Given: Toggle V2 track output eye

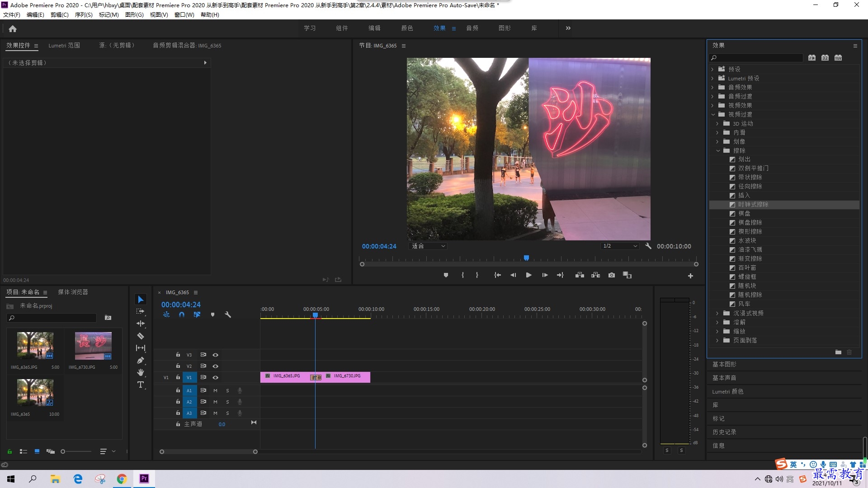Looking at the screenshot, I should tap(216, 366).
